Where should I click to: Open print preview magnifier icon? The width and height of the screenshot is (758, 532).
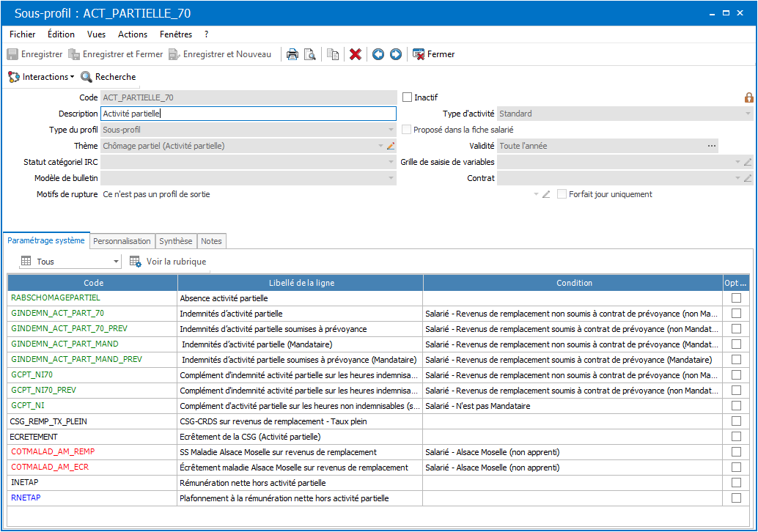[310, 54]
